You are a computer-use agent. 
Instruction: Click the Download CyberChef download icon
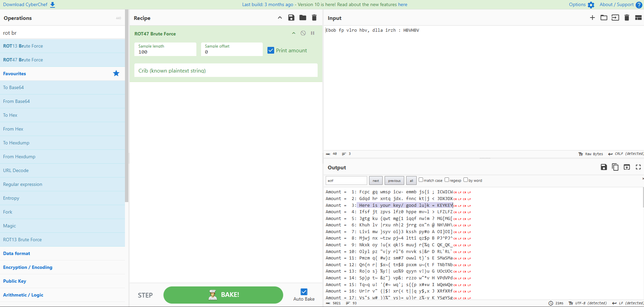[x=53, y=5]
